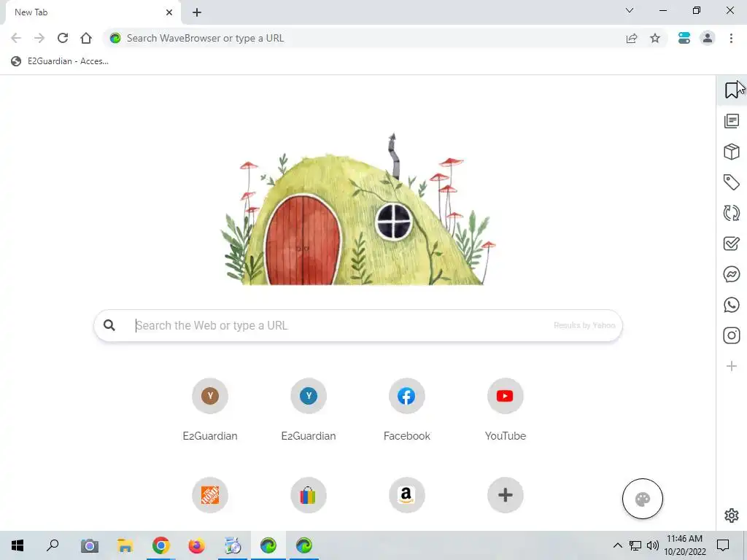Click the magnifier icon in search box
Screen dimensions: 747x560
(x=109, y=325)
